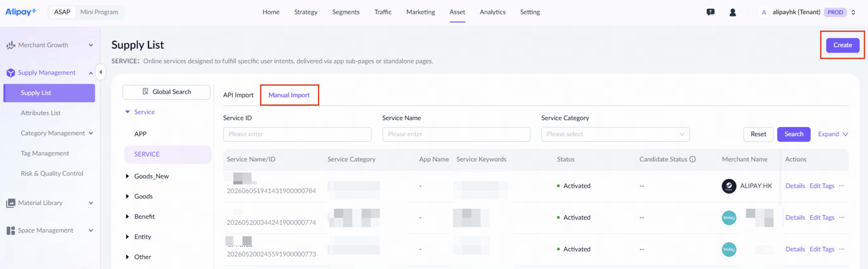This screenshot has width=868, height=269.
Task: Switch the tenant environment selector
Action: pyautogui.click(x=853, y=12)
